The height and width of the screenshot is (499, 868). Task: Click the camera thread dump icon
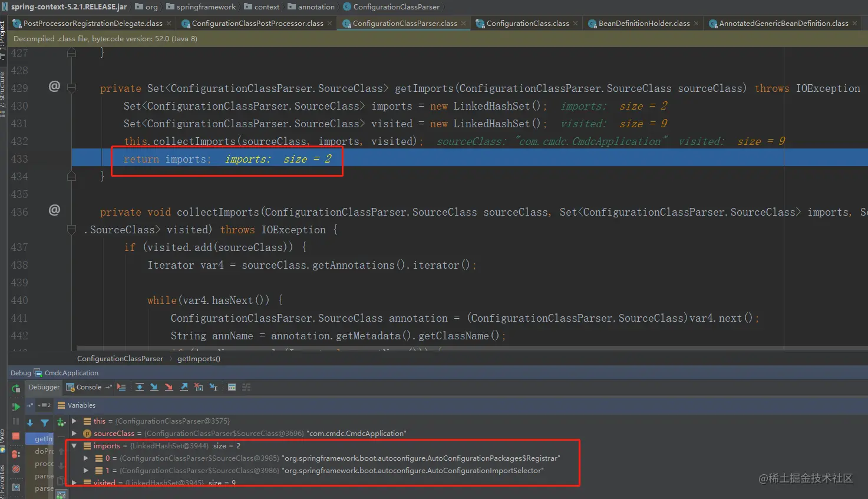16,487
